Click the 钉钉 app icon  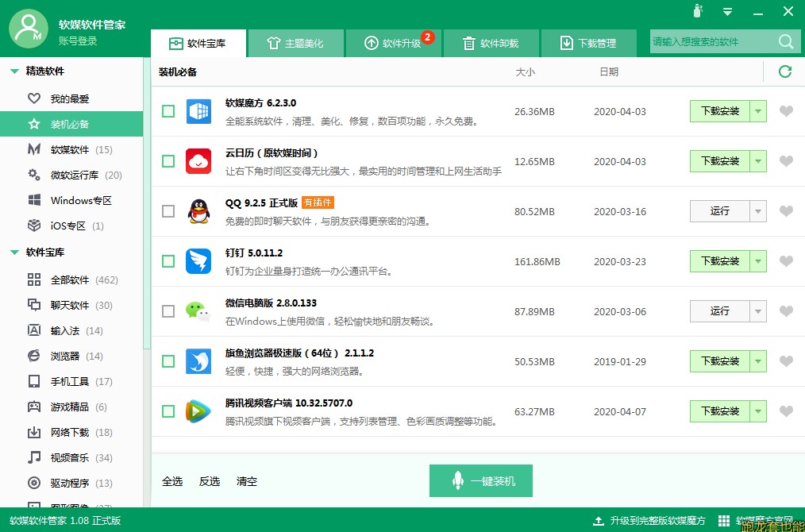coord(198,261)
